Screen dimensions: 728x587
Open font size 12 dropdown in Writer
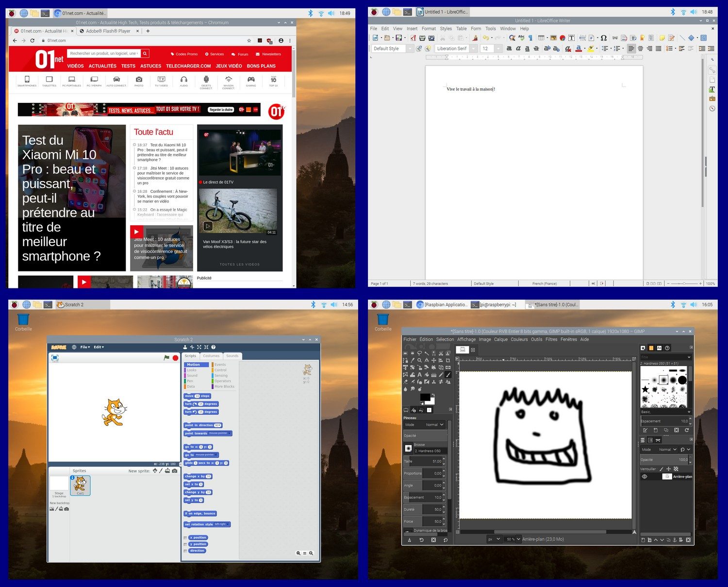498,49
